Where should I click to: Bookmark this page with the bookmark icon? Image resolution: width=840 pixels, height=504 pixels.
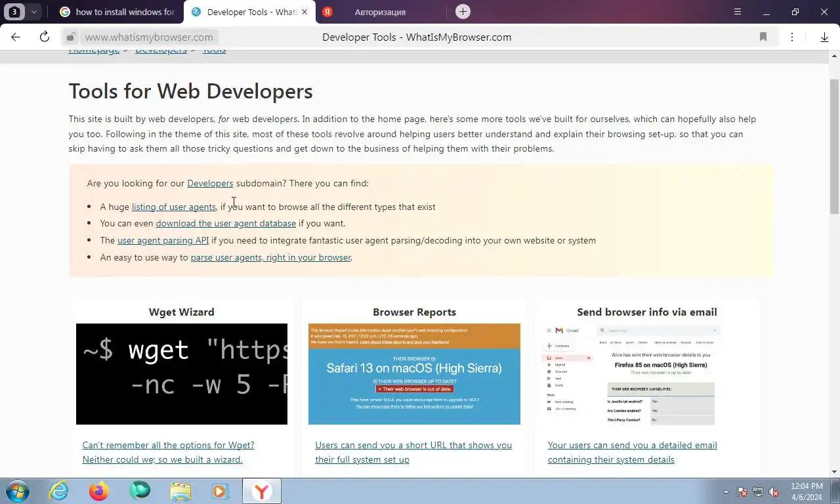click(763, 37)
